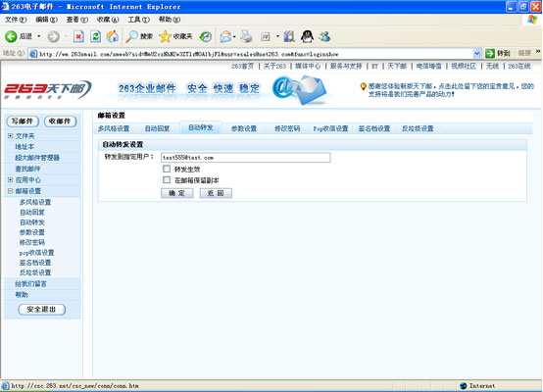Open the address bar dropdown arrow

tap(477, 53)
